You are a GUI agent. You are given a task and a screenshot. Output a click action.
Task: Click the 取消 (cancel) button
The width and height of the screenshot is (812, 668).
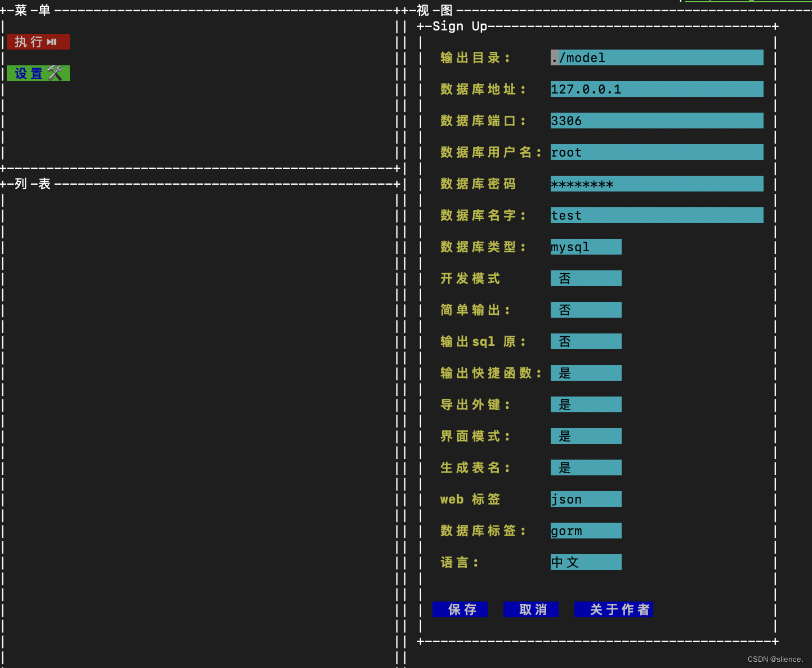531,609
